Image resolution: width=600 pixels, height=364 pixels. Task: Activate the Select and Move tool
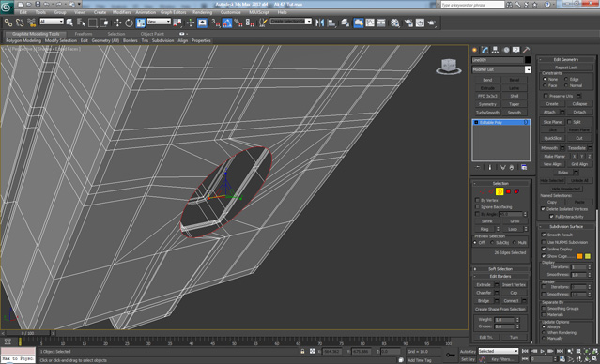117,23
